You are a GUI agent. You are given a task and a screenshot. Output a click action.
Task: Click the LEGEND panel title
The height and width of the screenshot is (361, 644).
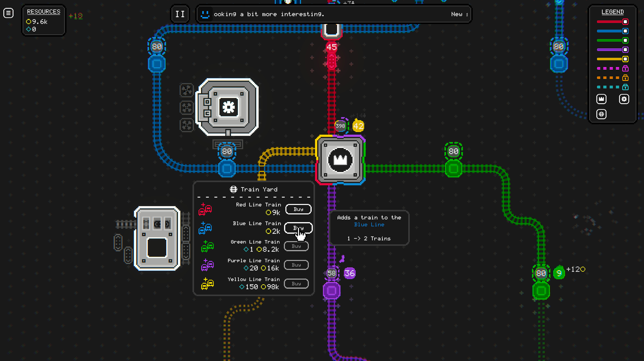coord(613,12)
